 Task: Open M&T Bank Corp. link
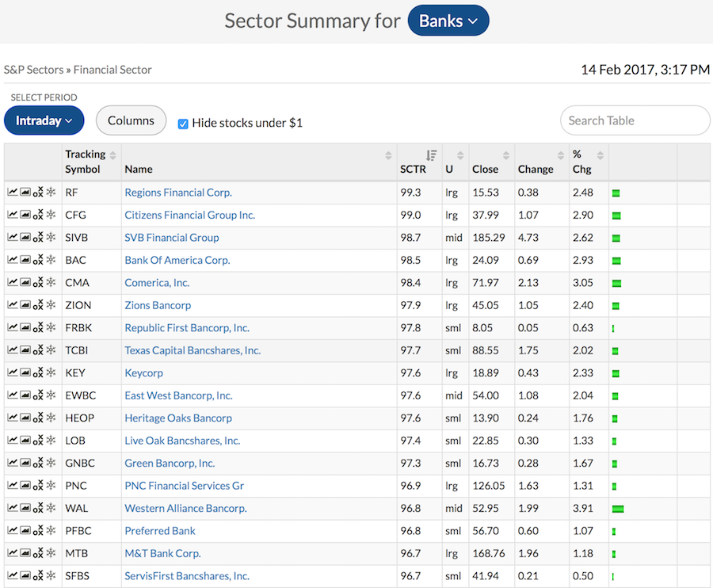(162, 553)
